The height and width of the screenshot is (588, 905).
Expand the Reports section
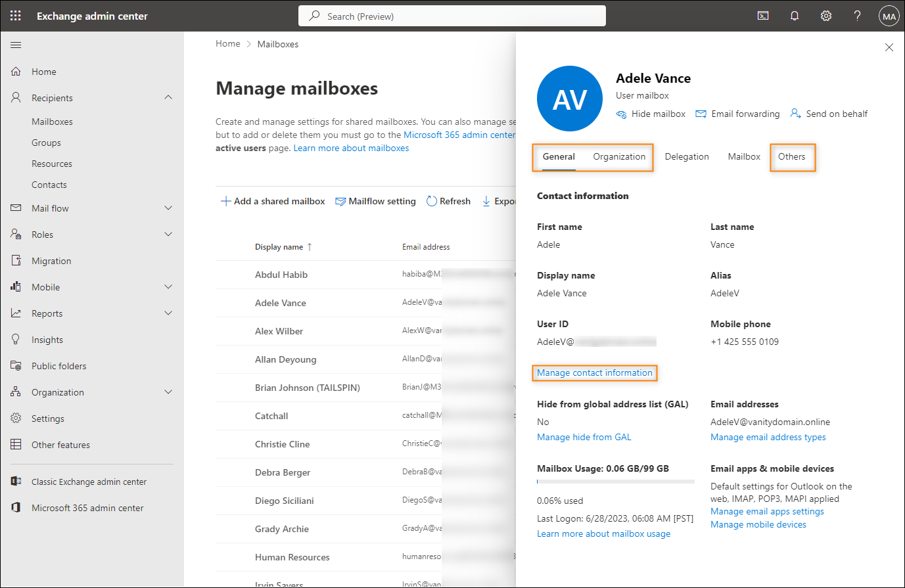pyautogui.click(x=168, y=313)
